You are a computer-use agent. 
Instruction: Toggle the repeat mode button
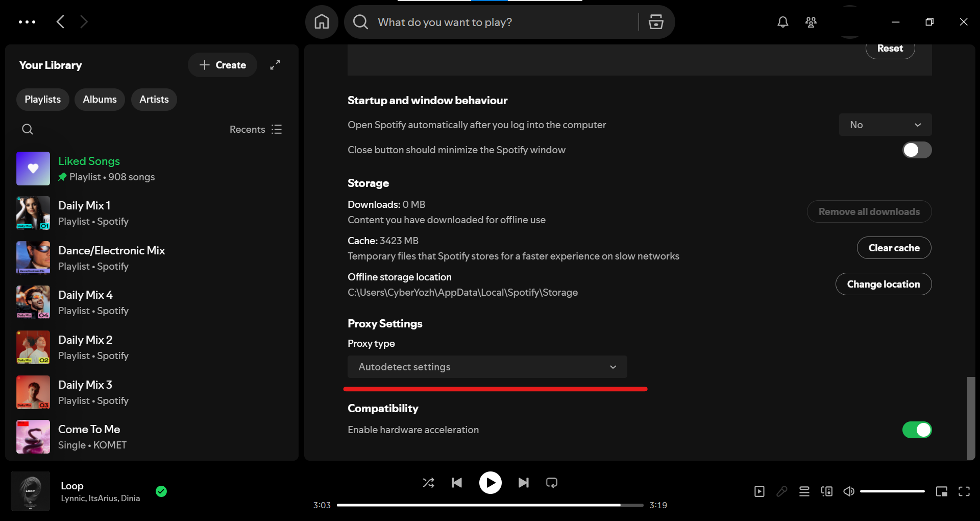pos(552,483)
